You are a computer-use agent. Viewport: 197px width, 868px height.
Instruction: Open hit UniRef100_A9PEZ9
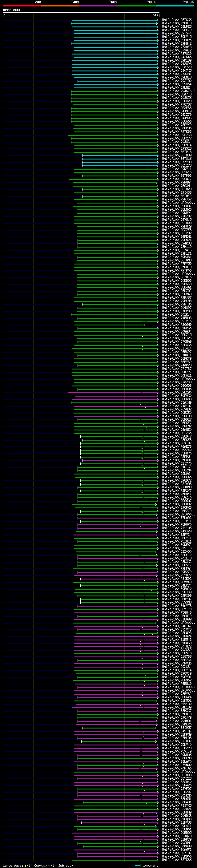177,30
